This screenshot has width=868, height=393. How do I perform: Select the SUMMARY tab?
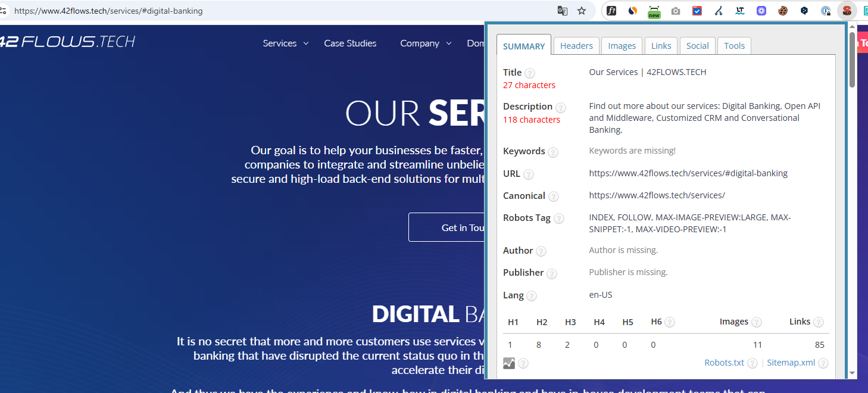pyautogui.click(x=524, y=46)
